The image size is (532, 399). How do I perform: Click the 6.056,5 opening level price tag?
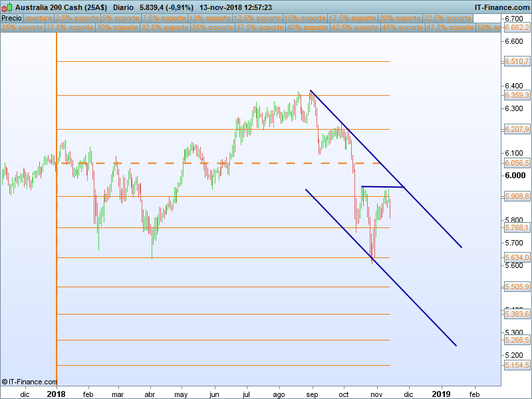click(517, 163)
